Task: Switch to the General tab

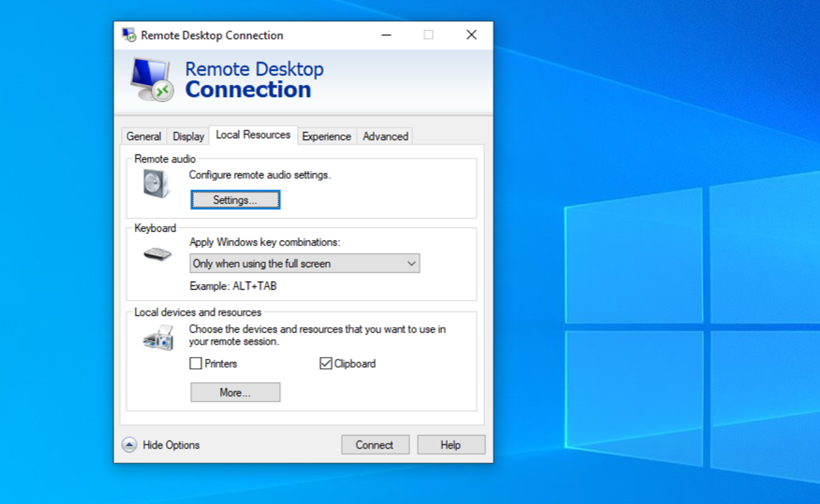Action: coord(143,136)
